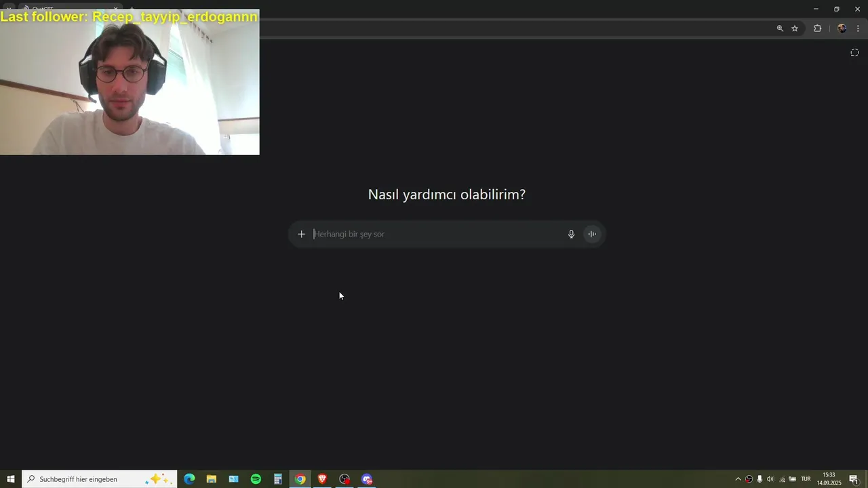Switch keyboard layout via TUR indicator
The image size is (868, 488).
coord(806,479)
